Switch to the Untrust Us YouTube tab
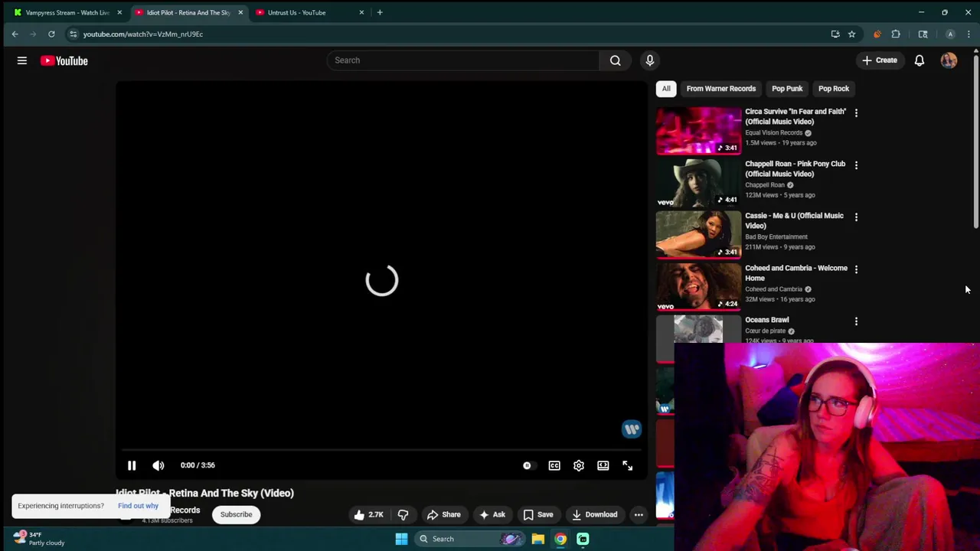Image resolution: width=980 pixels, height=551 pixels. click(296, 12)
